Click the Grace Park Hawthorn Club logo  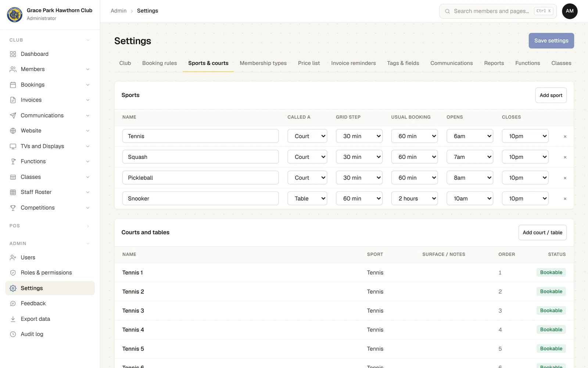[x=15, y=14]
